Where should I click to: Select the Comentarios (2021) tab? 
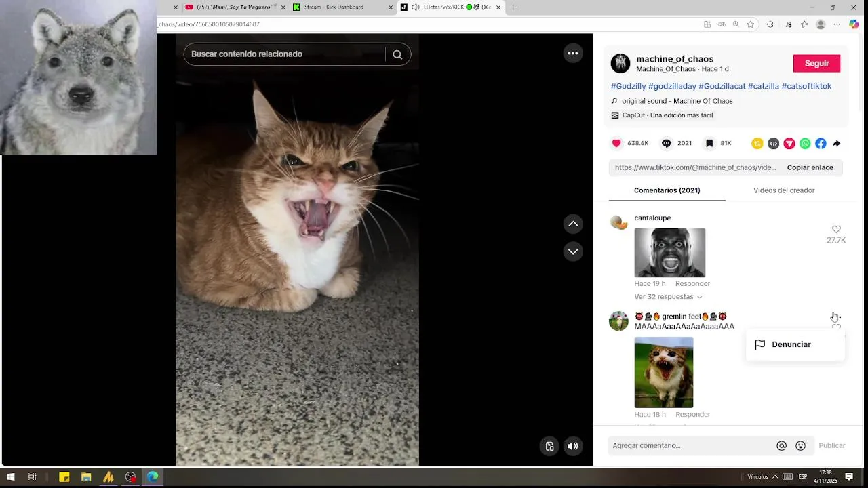tap(667, 190)
